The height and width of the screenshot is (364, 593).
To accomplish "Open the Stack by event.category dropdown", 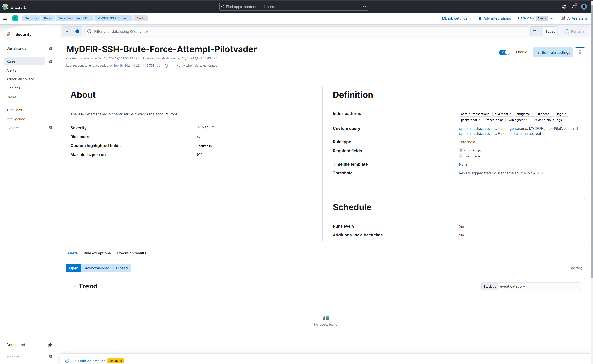I will (x=539, y=286).
